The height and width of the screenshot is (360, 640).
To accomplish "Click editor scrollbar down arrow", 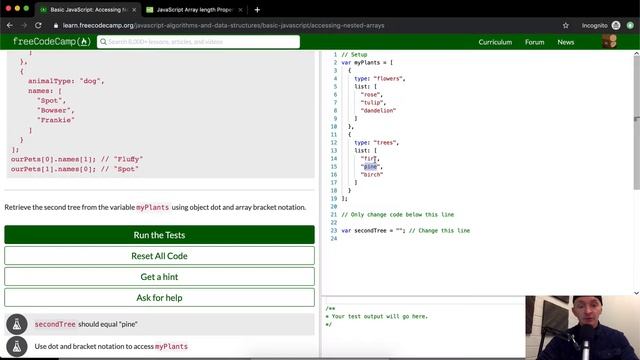I will coord(636,293).
